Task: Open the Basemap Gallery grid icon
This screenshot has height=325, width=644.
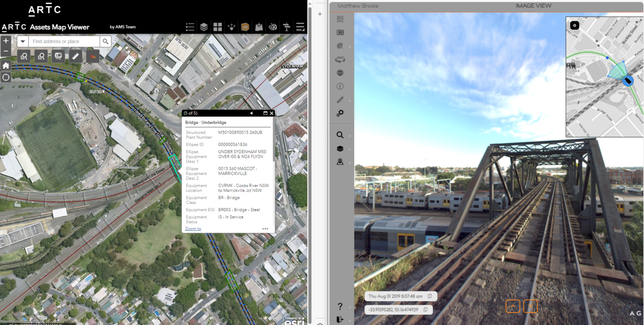Action: (218, 27)
